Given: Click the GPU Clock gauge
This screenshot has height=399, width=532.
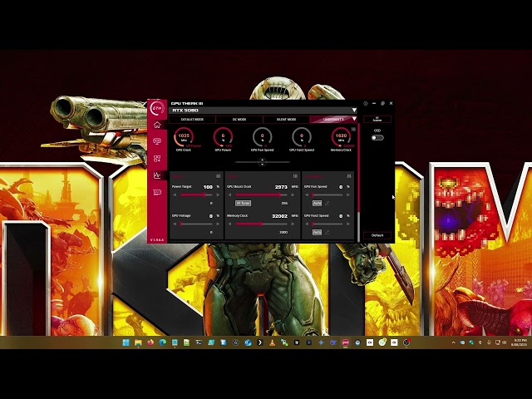Looking at the screenshot, I should click(184, 139).
